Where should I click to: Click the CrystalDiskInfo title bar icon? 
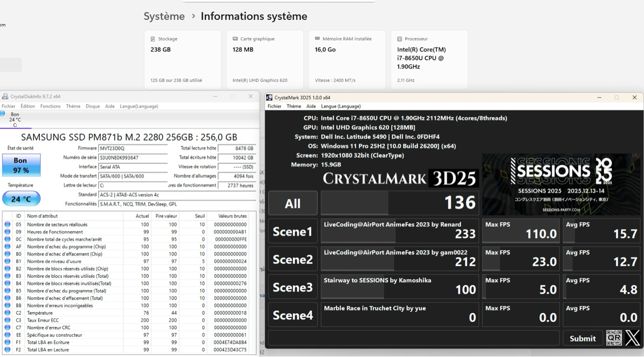(5, 96)
